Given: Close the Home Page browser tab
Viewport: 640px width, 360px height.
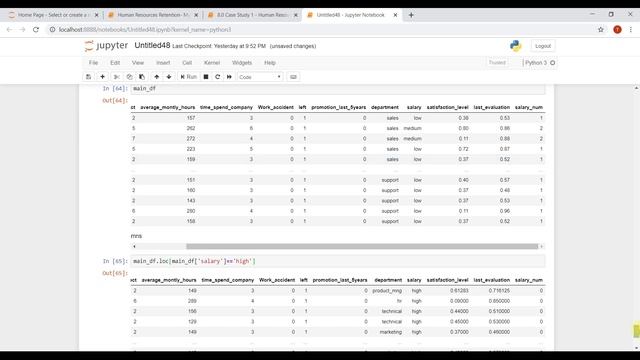Looking at the screenshot, I should coord(96,15).
